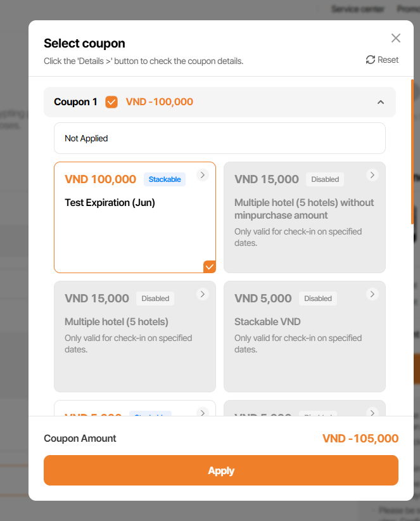420x521 pixels.
Task: Click the orange scrollbar of coupon list
Action: point(412,152)
